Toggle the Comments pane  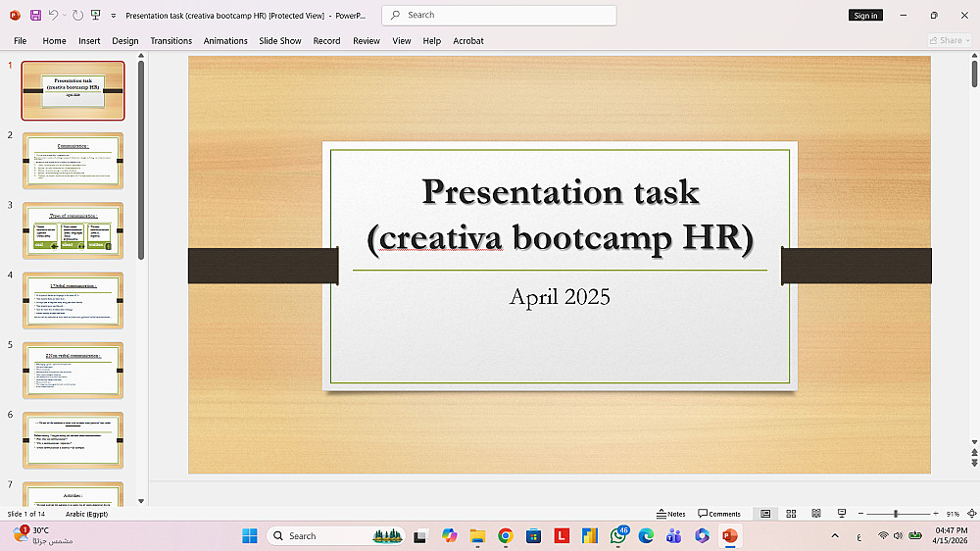(x=719, y=514)
